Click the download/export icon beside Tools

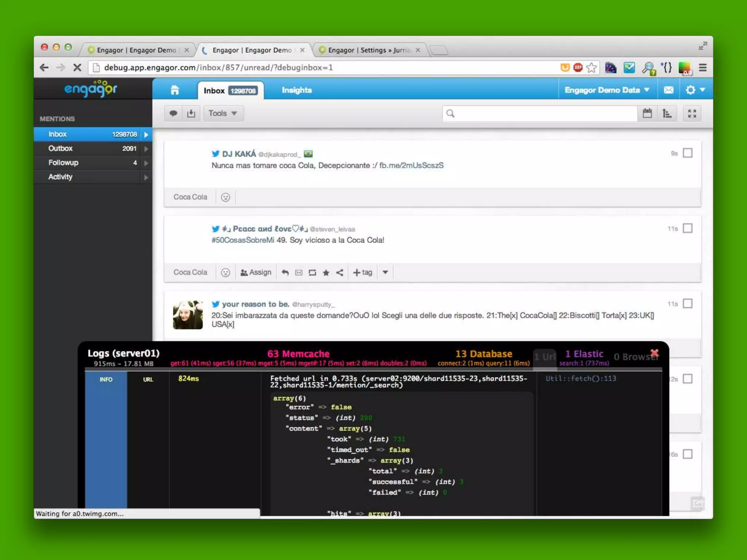coord(191,113)
